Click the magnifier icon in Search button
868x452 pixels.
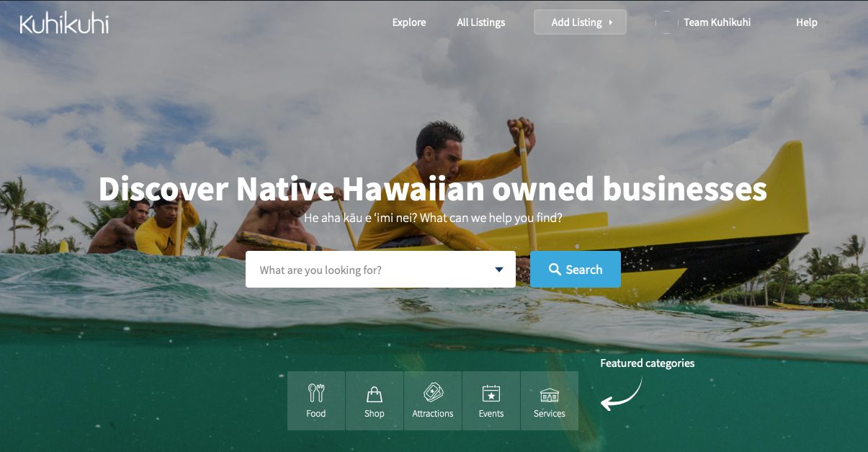coord(555,270)
